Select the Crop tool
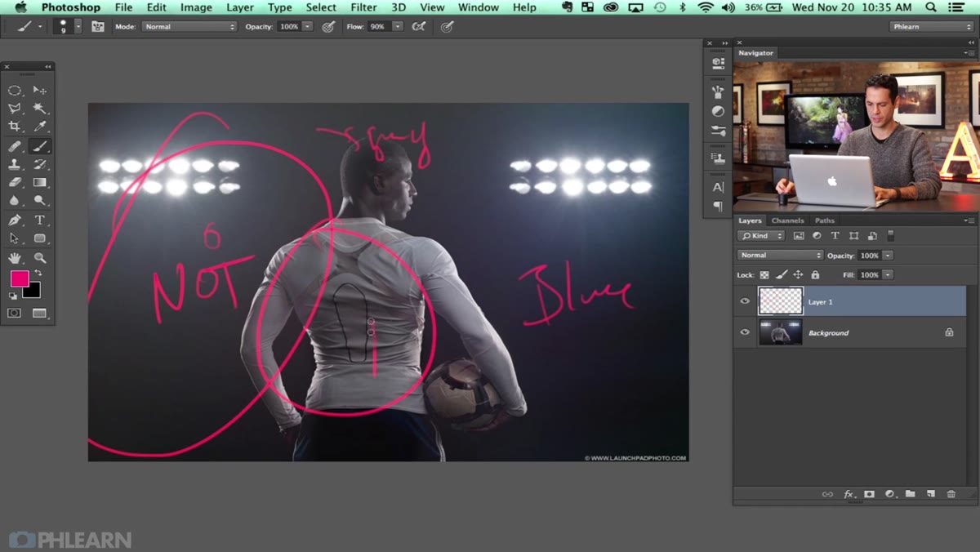This screenshot has width=980, height=552. [x=15, y=127]
